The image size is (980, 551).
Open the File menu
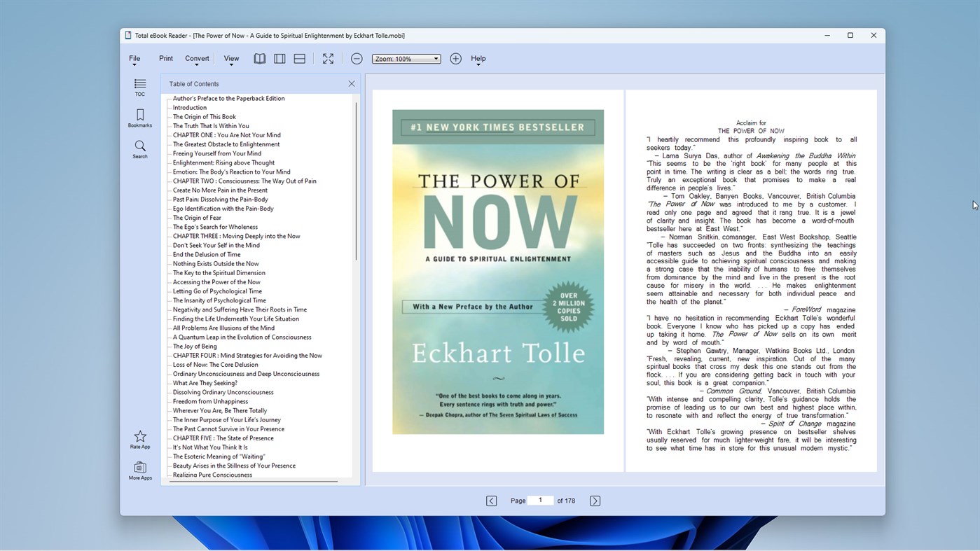click(134, 58)
